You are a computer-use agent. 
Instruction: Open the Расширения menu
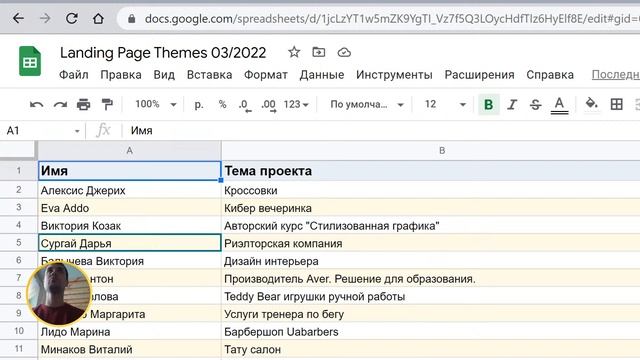coord(479,75)
